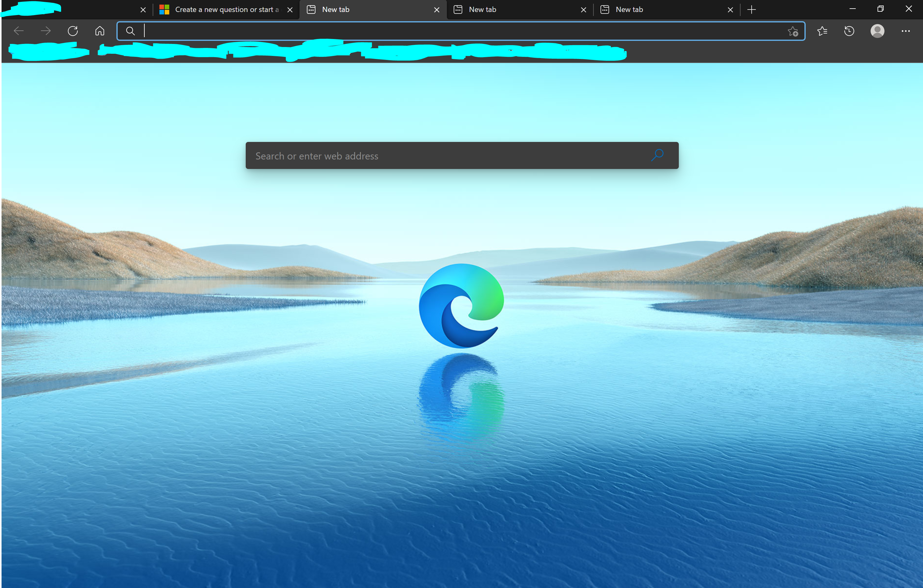Click the back navigation arrow
This screenshot has height=588, width=923.
pos(18,31)
